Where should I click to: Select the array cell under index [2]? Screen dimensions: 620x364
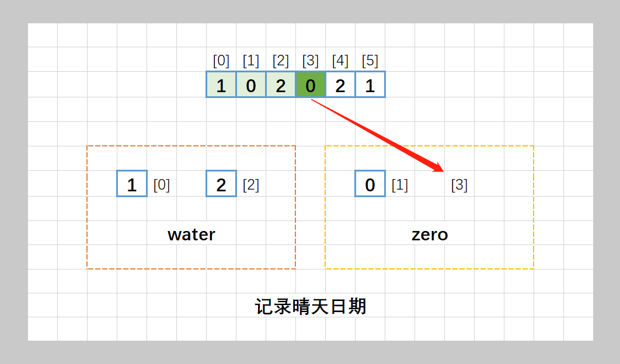click(x=280, y=85)
